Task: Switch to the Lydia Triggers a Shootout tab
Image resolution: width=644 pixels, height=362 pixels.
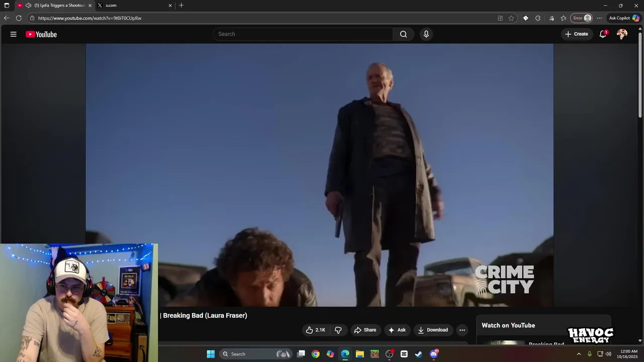Action: 55,6
